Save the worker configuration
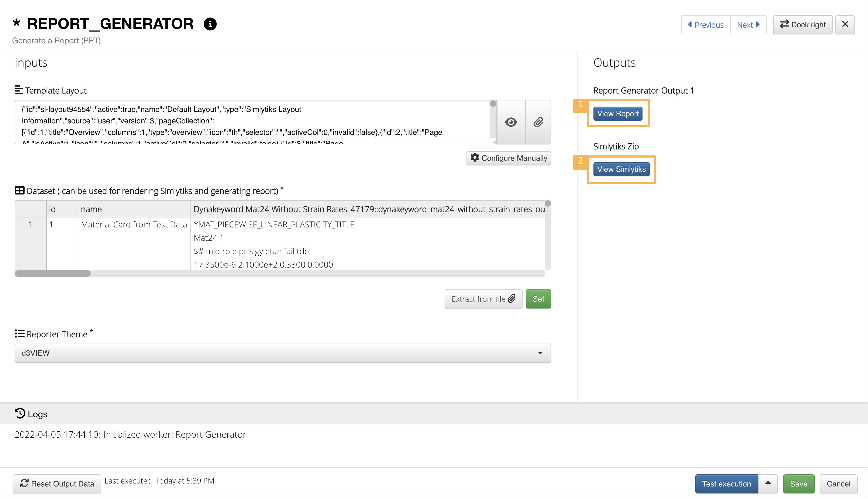 pos(798,483)
